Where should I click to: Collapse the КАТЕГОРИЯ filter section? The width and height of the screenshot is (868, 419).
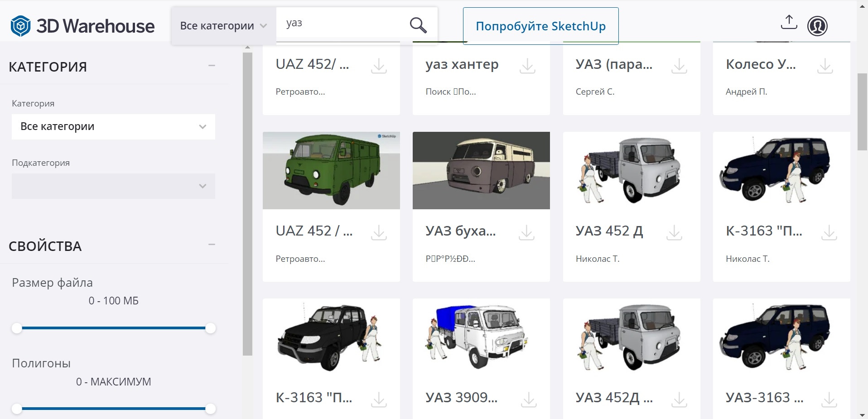click(x=211, y=66)
